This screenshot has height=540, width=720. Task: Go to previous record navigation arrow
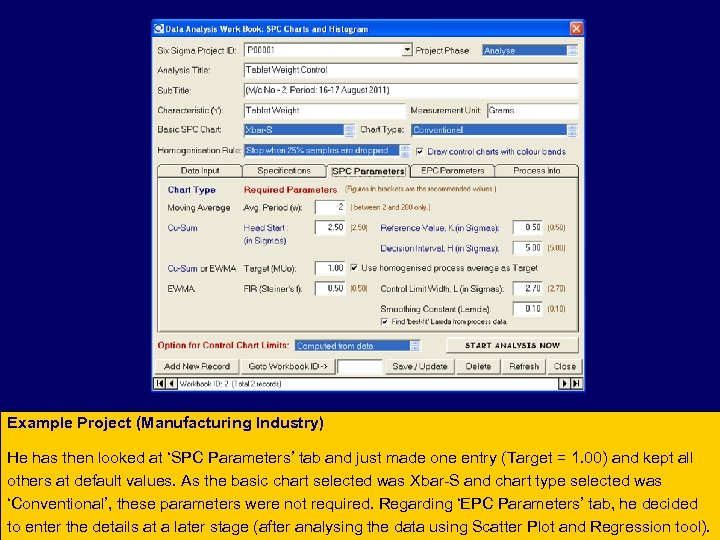(x=171, y=383)
